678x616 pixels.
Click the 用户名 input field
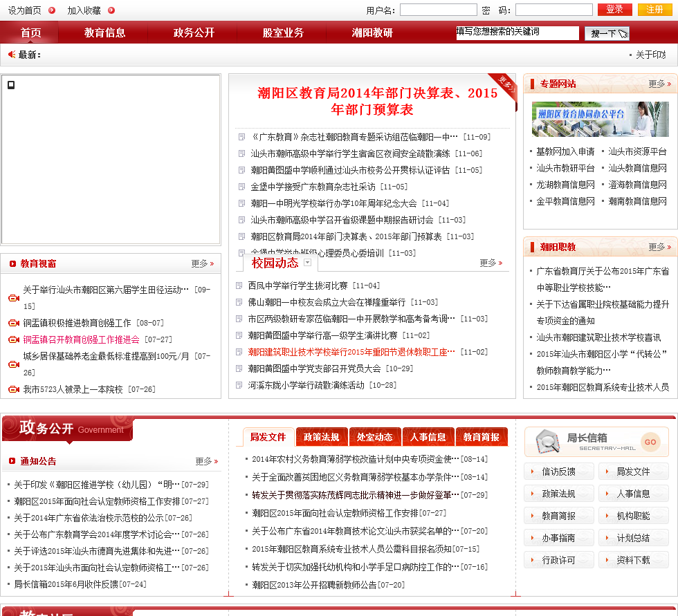click(438, 10)
